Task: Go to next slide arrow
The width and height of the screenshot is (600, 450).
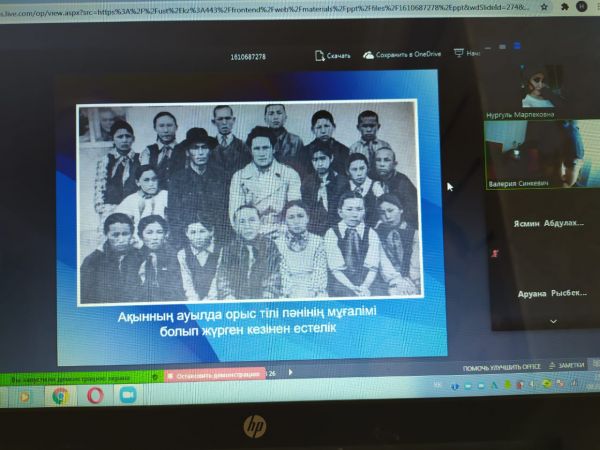Action: point(290,372)
